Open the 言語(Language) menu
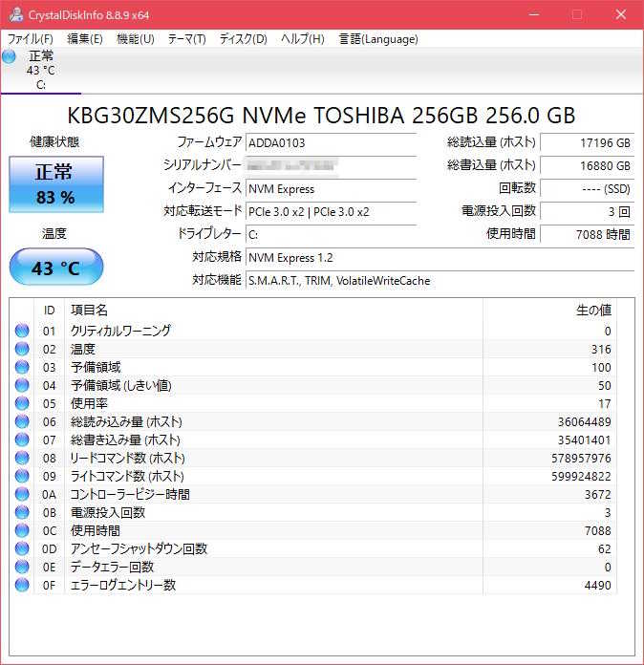This screenshot has width=644, height=665. (x=378, y=39)
